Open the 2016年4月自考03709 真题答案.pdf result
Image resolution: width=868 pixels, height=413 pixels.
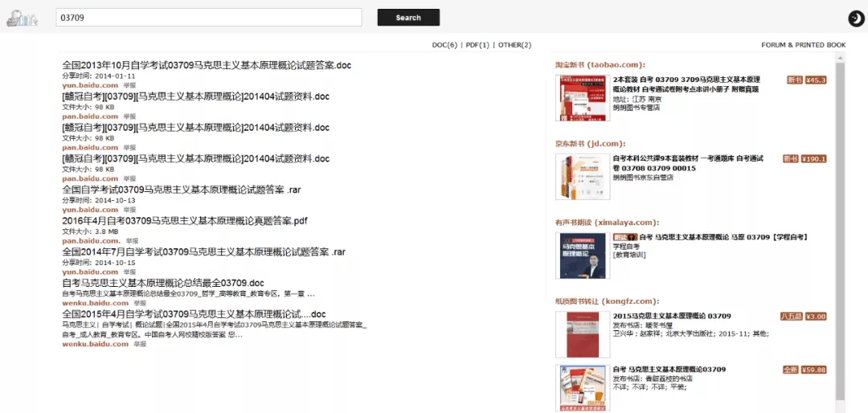(184, 221)
